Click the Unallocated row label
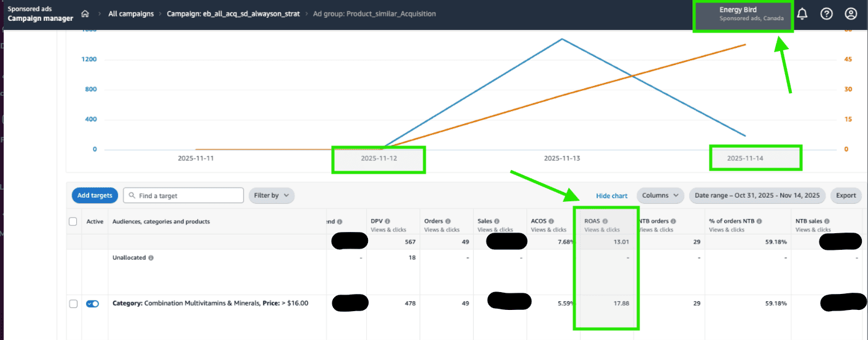 click(x=129, y=258)
